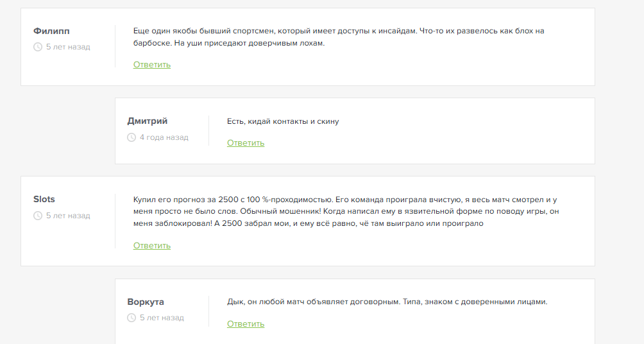
Task: Click the 'Есть, кидай контакты' comment text
Action: [x=283, y=121]
